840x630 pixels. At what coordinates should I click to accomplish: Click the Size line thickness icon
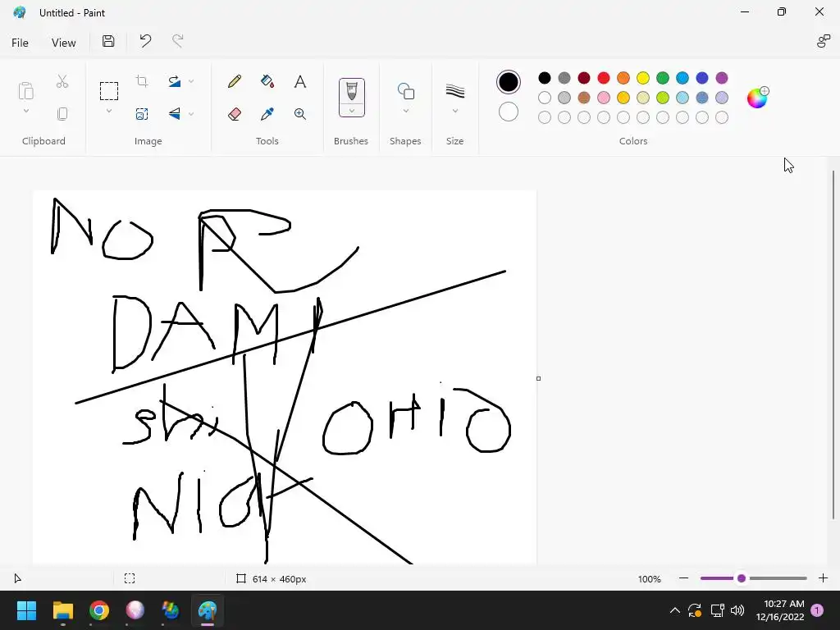tap(454, 91)
